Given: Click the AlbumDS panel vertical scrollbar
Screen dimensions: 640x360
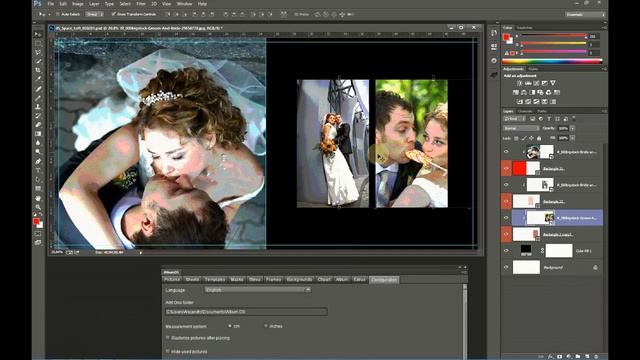Looking at the screenshot, I should point(464,322).
